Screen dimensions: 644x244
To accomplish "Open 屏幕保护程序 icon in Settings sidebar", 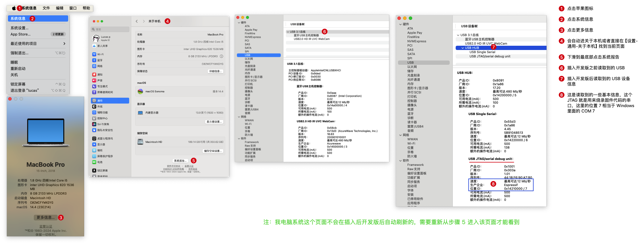I will coord(94,156).
